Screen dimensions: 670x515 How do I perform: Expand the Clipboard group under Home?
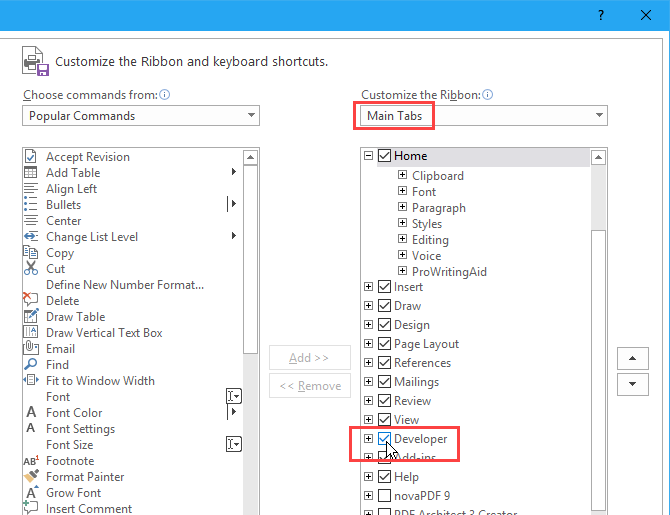(x=402, y=176)
